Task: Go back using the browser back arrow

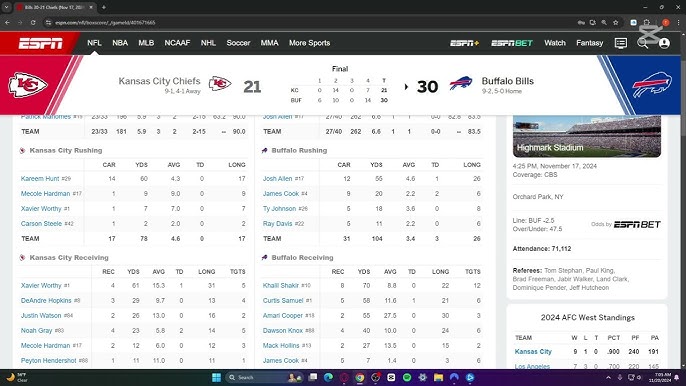Action: pyautogui.click(x=7, y=22)
